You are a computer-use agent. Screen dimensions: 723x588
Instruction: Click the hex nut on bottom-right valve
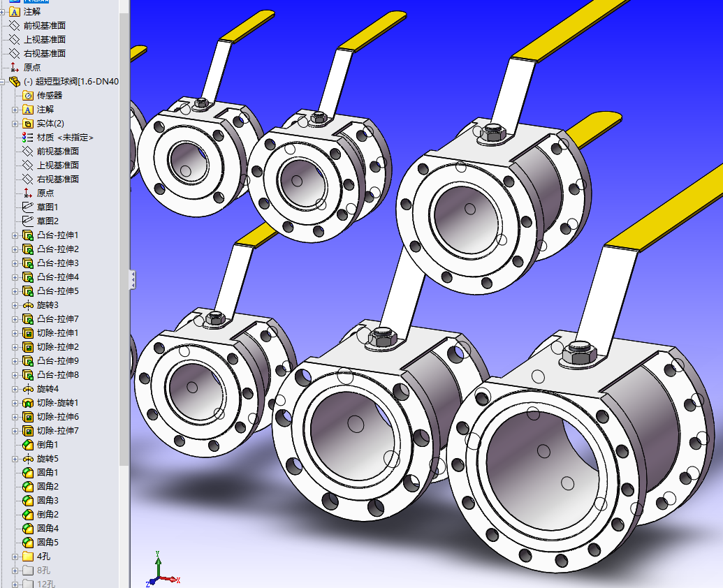[579, 353]
